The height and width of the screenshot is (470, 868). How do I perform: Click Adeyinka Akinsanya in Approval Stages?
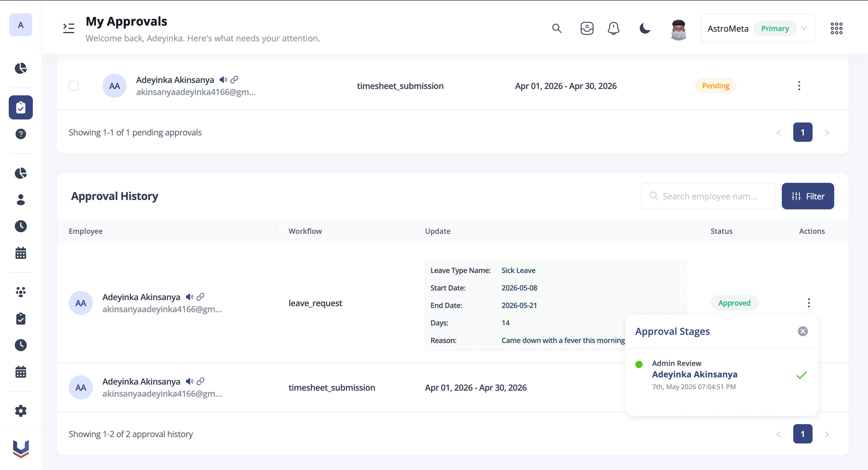click(694, 374)
